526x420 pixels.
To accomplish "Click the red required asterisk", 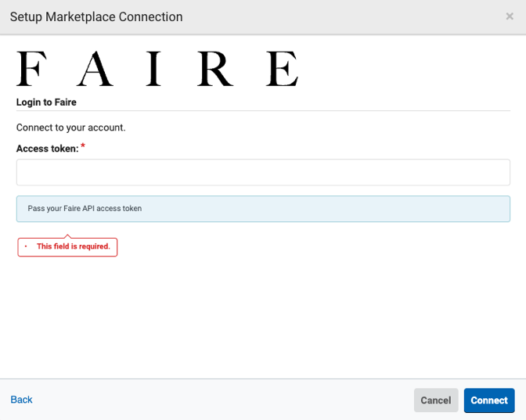I will [83, 146].
